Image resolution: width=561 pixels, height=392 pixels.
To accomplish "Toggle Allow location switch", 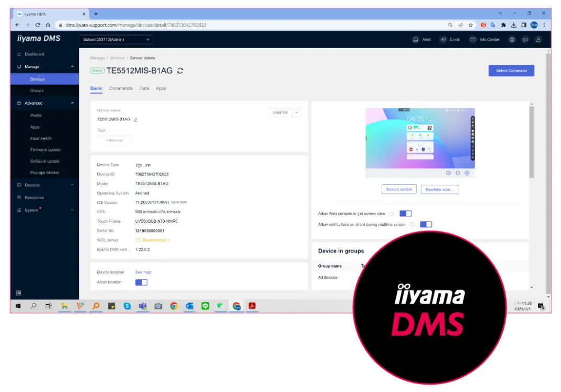I will [141, 283].
